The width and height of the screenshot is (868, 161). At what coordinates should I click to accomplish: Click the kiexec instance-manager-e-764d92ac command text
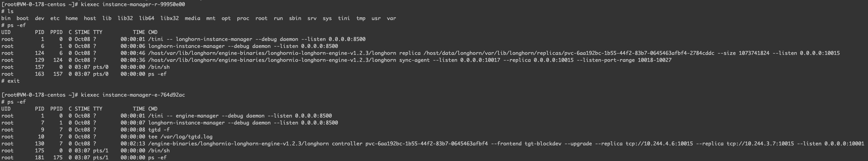point(133,95)
